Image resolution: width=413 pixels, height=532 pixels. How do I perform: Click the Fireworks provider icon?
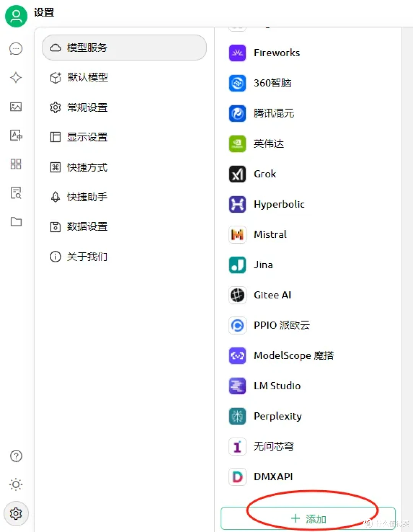pos(237,53)
